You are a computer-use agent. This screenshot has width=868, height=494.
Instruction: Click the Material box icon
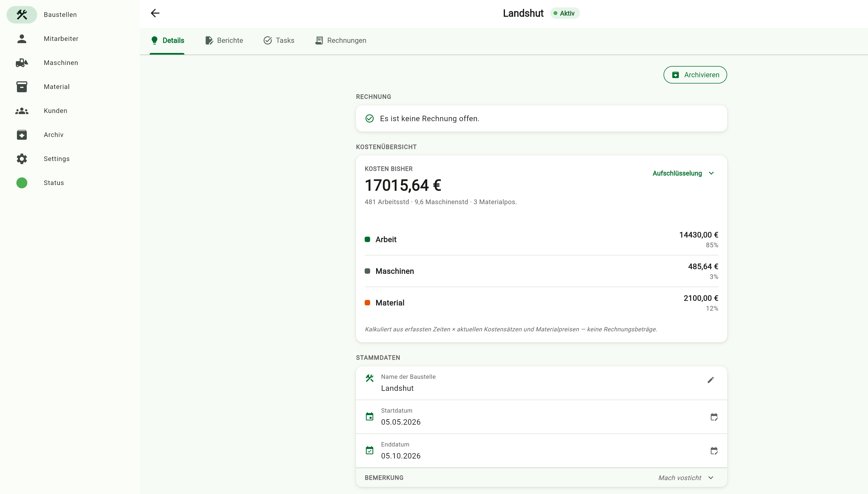tap(22, 87)
